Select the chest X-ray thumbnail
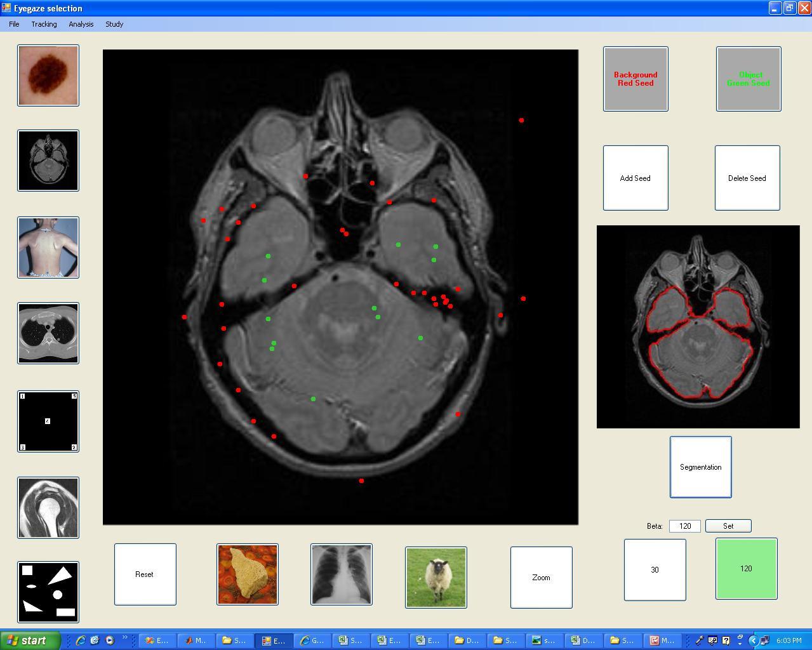Image resolution: width=812 pixels, height=650 pixels. click(x=342, y=574)
